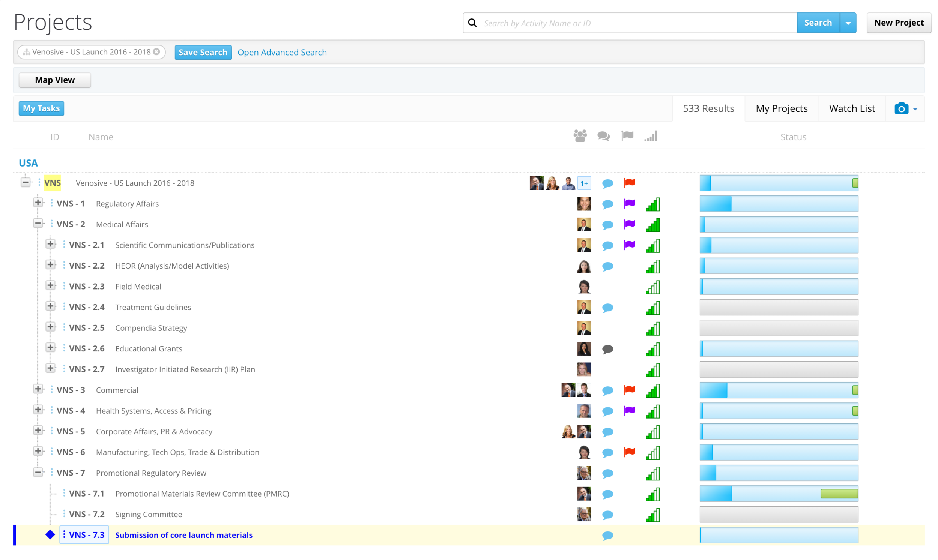Viewport: 938px width, 560px height.
Task: Switch to the Watch List tab
Action: click(852, 109)
